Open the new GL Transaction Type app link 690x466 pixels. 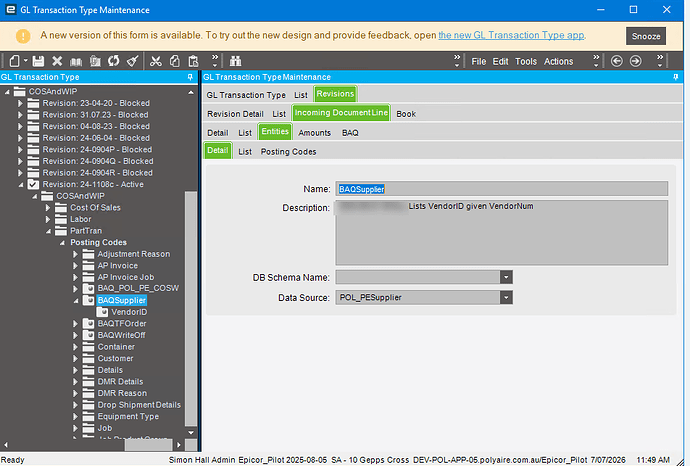click(x=511, y=35)
